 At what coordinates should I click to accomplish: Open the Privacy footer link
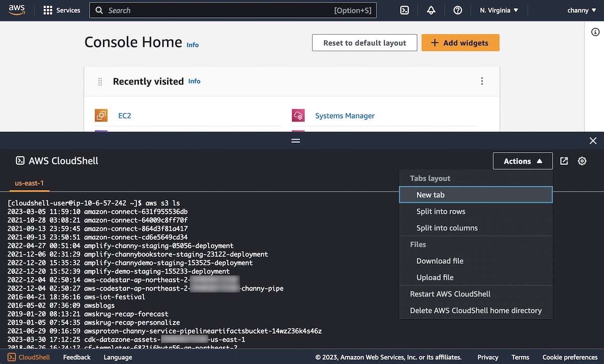[x=488, y=357]
